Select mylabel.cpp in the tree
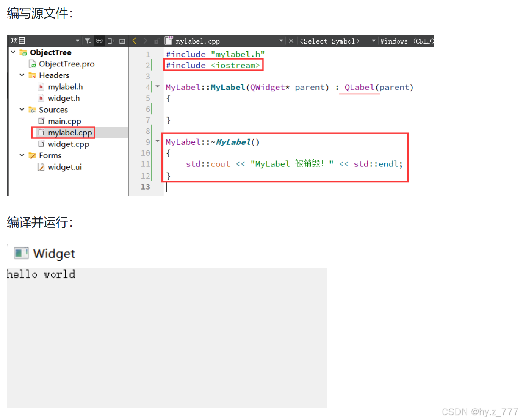This screenshot has height=420, width=520. coord(70,133)
